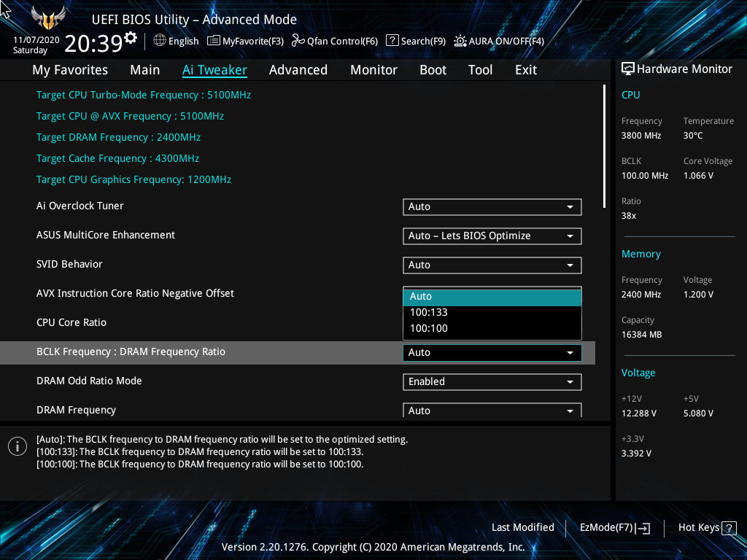Click the English language label

pyautogui.click(x=183, y=41)
